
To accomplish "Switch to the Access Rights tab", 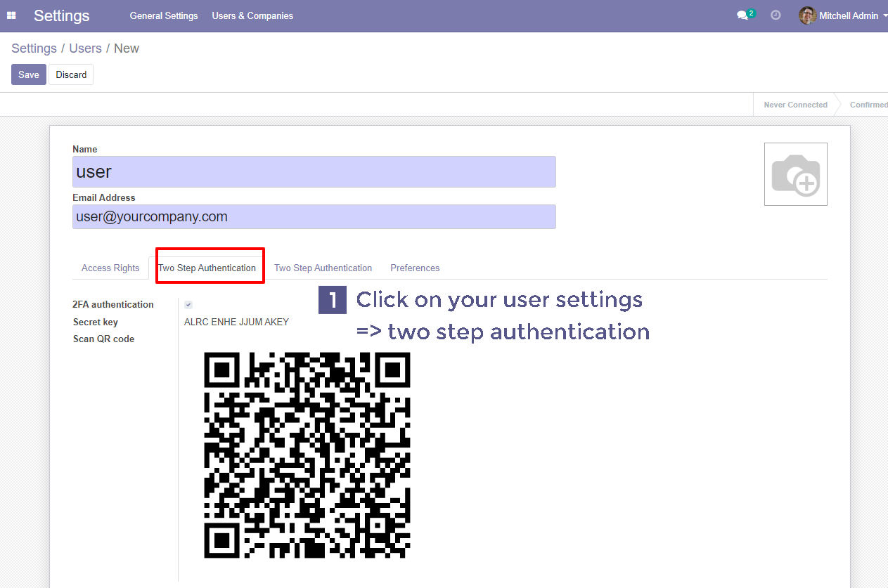I will pyautogui.click(x=110, y=268).
